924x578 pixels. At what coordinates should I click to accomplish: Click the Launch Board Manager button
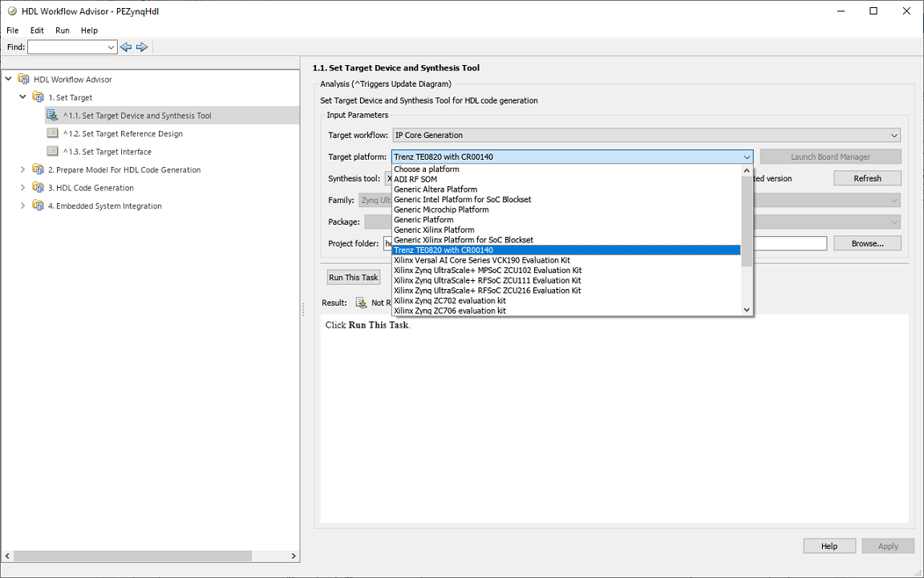pyautogui.click(x=830, y=157)
